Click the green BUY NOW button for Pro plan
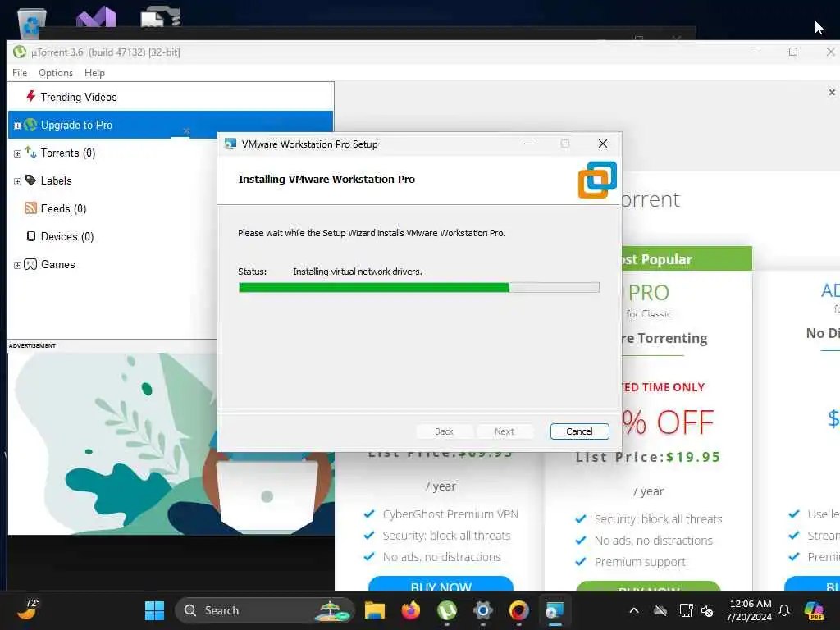The image size is (840, 630). click(x=648, y=587)
